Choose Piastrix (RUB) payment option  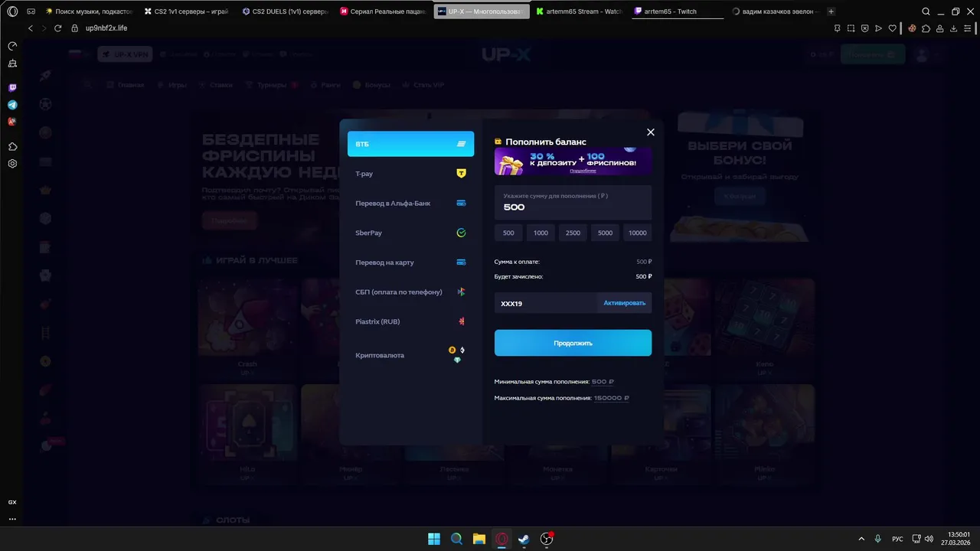point(410,321)
